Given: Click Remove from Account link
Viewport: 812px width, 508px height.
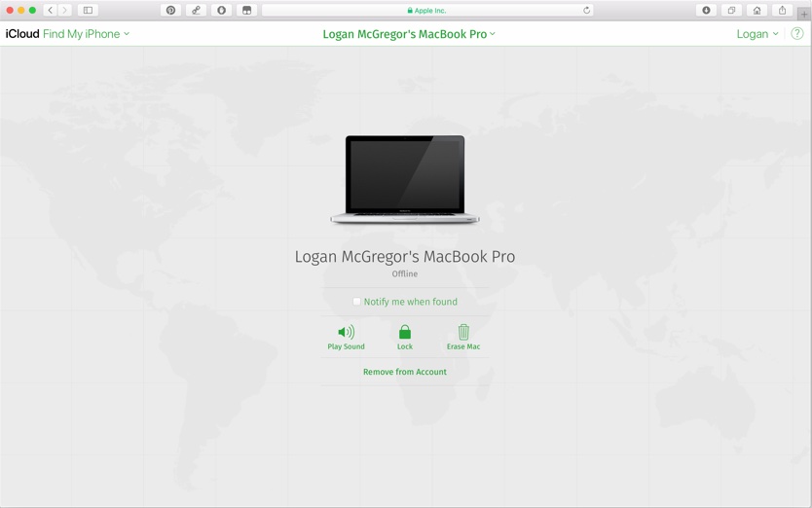Looking at the screenshot, I should [x=405, y=372].
